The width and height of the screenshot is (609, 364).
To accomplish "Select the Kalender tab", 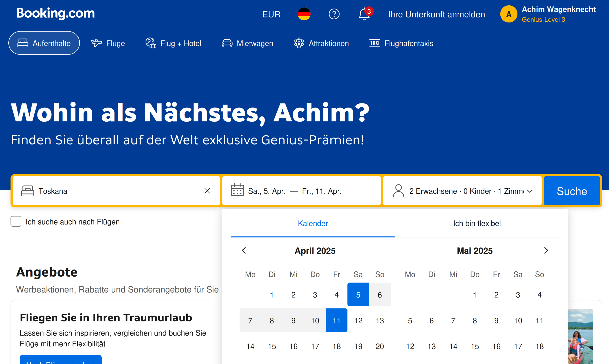I will pos(313,223).
